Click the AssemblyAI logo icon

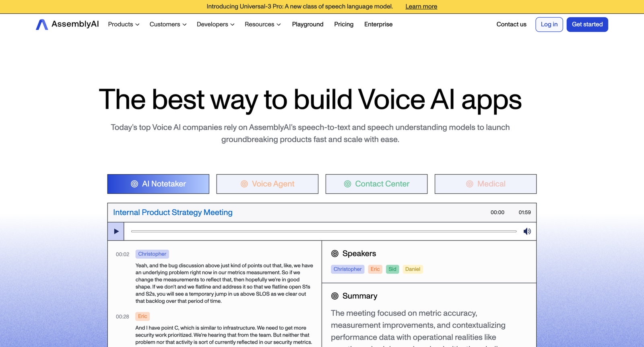[x=42, y=25]
